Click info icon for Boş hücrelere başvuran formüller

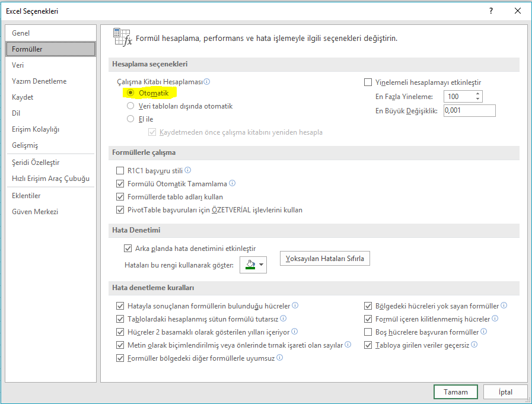coord(484,332)
